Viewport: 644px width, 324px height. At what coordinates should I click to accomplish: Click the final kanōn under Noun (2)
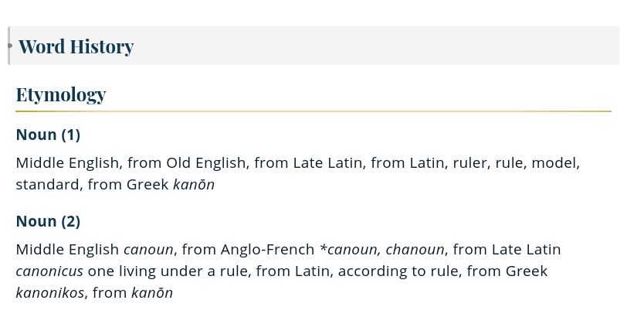(152, 293)
